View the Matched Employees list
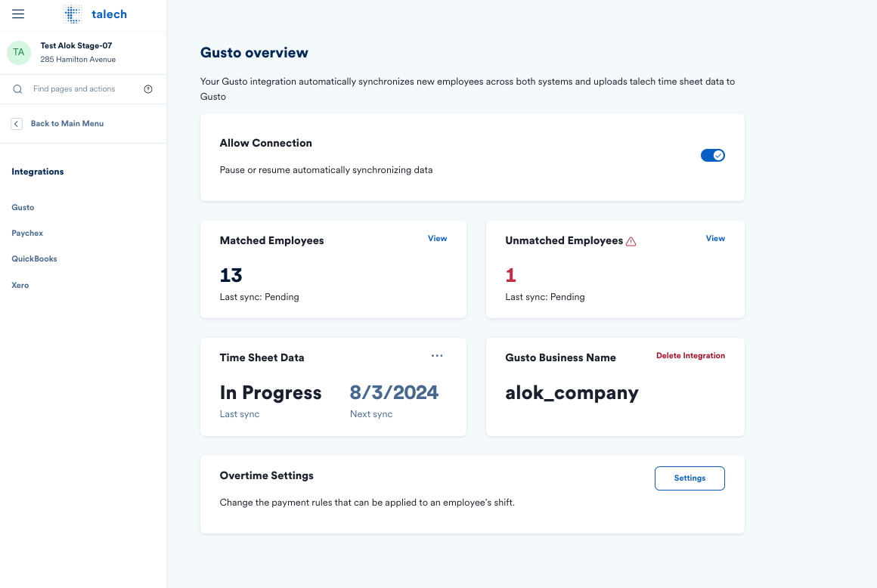 coord(438,238)
